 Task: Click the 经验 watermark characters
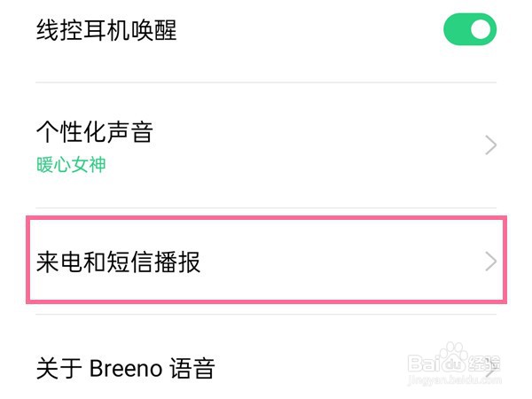[x=486, y=365]
